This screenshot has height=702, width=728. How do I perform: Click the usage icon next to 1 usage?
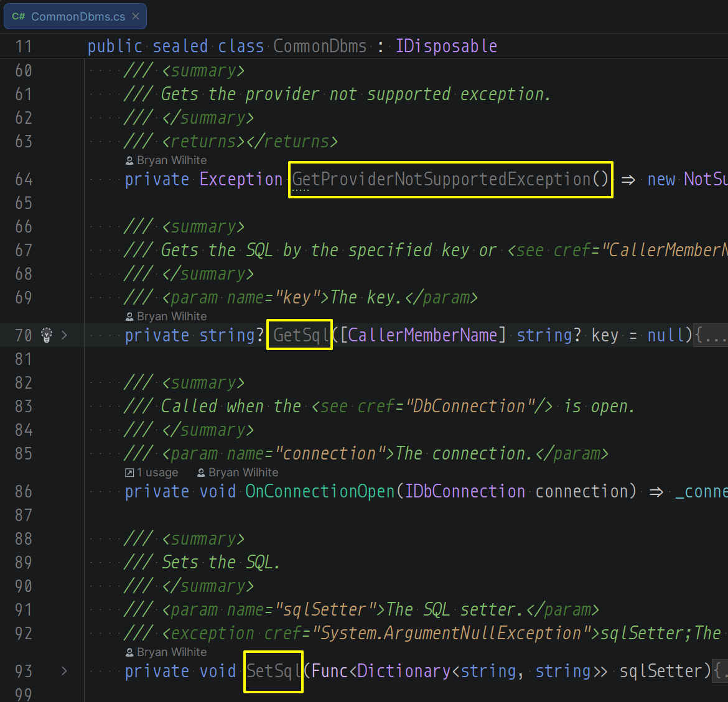point(129,473)
